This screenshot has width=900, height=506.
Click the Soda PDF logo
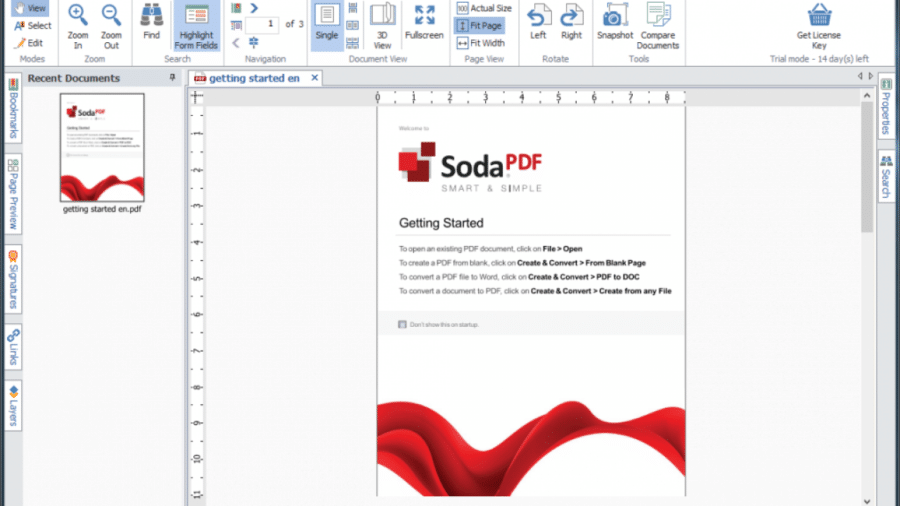[471, 167]
